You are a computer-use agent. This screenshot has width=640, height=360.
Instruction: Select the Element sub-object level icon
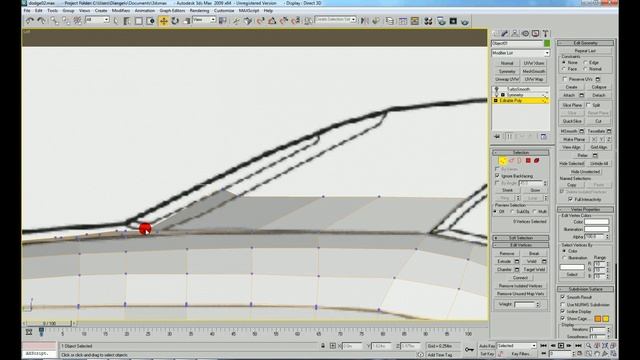[536, 161]
